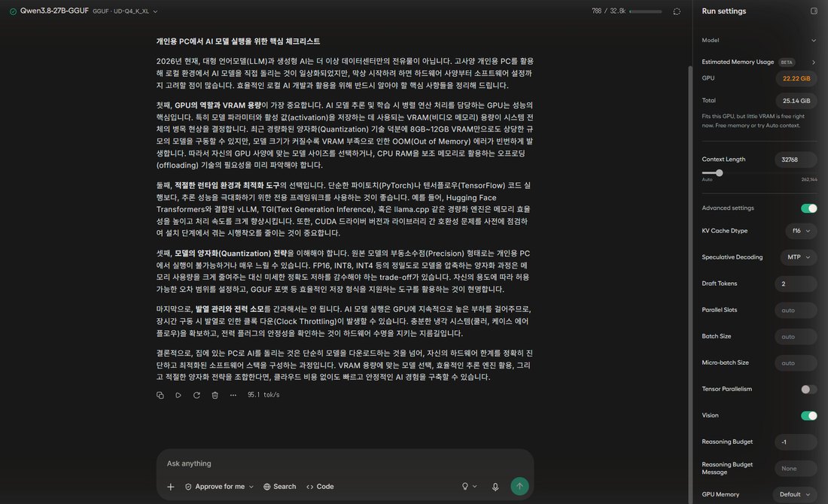The width and height of the screenshot is (828, 504).
Task: Open the three-dot more options menu
Action: point(233,395)
